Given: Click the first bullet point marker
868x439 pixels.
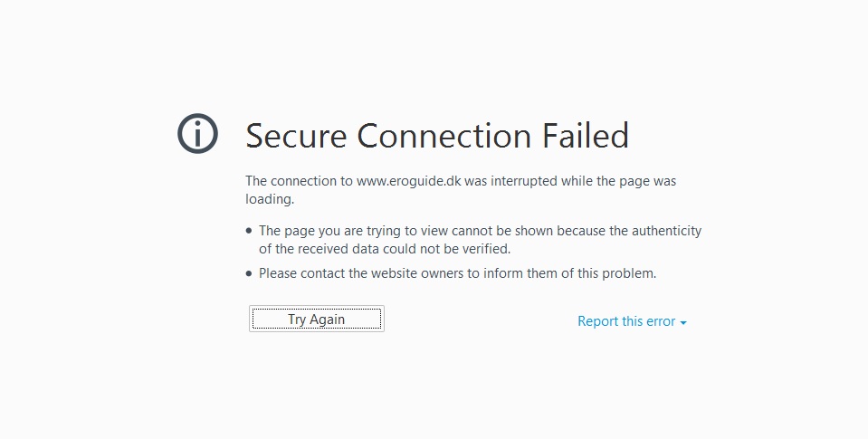Looking at the screenshot, I should pos(249,231).
